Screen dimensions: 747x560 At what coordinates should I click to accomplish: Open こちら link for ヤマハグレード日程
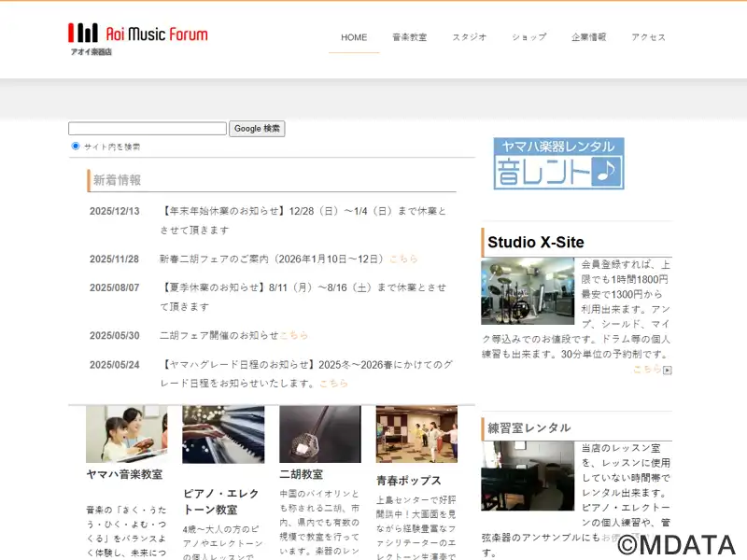coord(333,383)
